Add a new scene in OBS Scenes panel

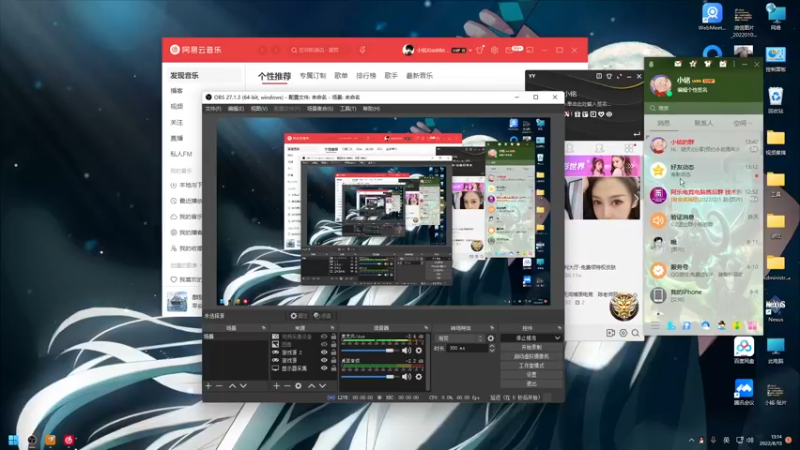(208, 386)
